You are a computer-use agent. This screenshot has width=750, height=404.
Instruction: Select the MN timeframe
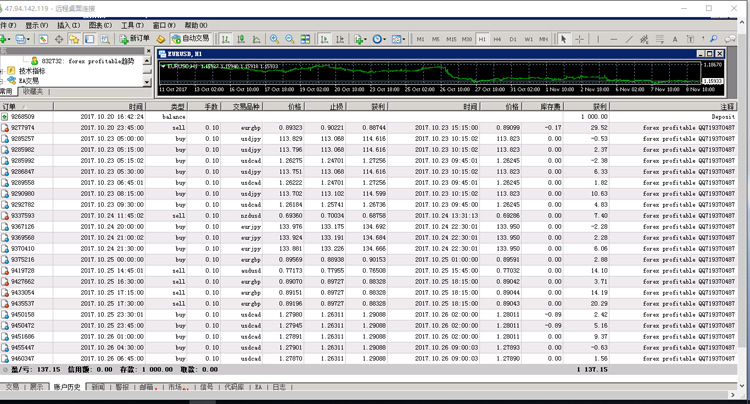pyautogui.click(x=543, y=39)
